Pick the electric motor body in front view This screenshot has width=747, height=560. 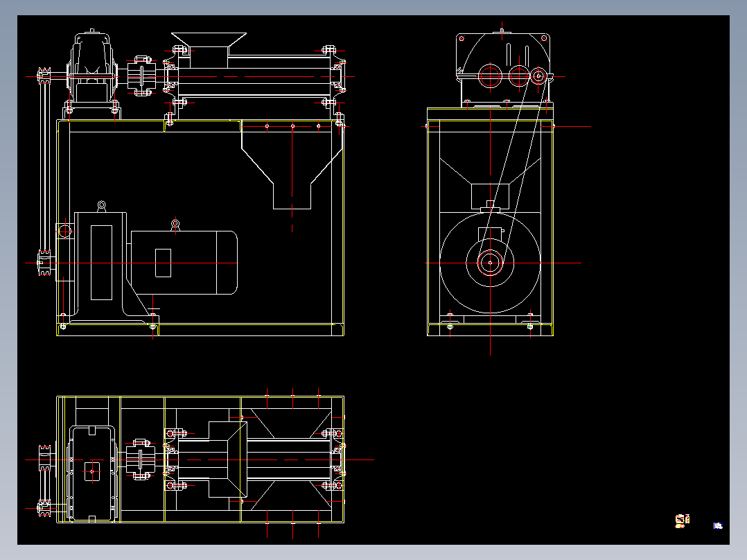click(184, 263)
